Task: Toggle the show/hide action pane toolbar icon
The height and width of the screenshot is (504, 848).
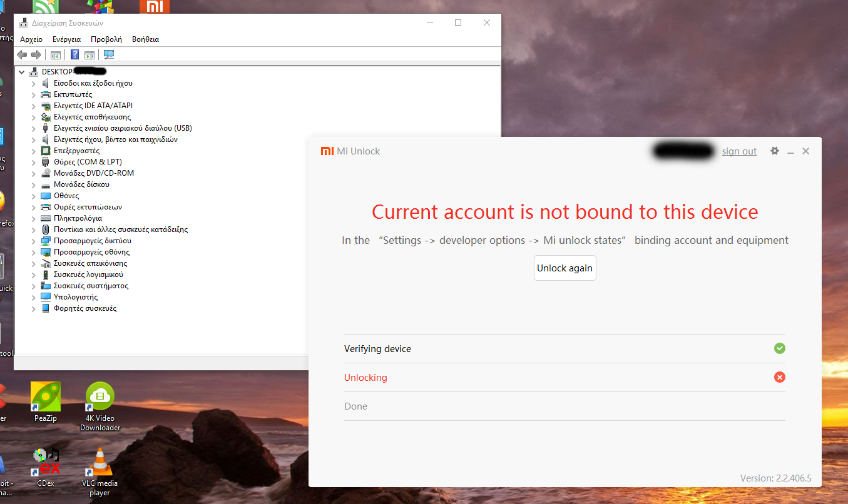Action: click(89, 55)
